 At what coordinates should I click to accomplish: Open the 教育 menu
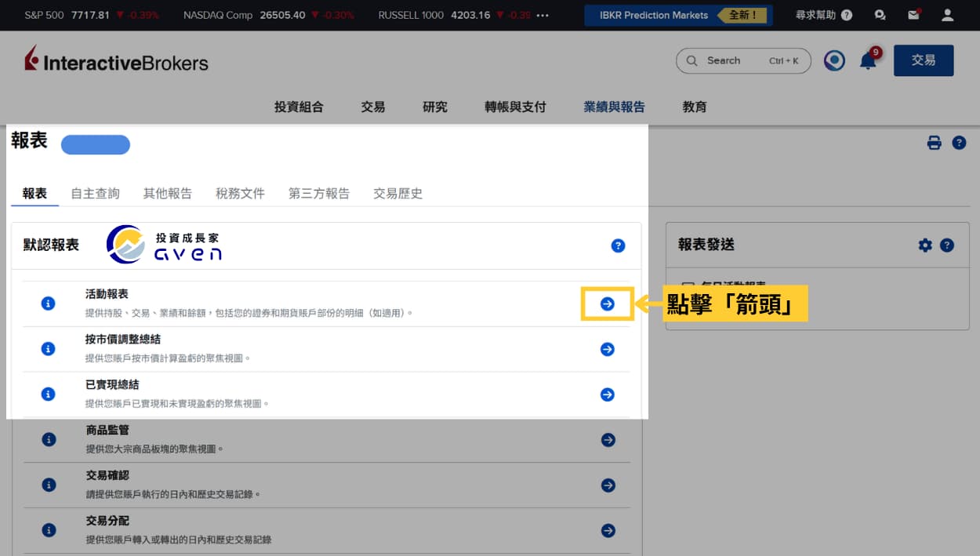click(695, 107)
